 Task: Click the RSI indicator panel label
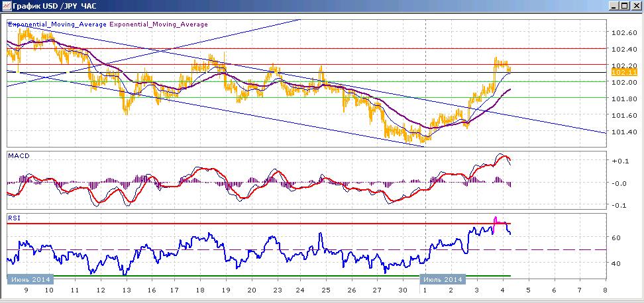13,218
